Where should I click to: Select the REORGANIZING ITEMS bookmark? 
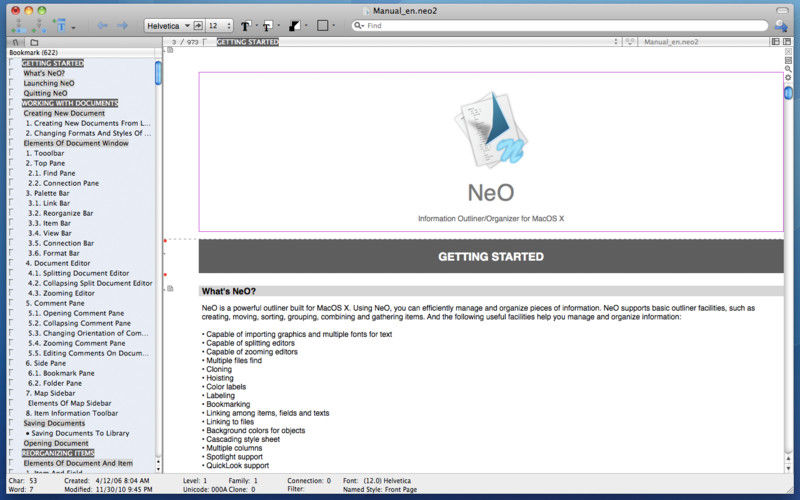click(x=58, y=453)
